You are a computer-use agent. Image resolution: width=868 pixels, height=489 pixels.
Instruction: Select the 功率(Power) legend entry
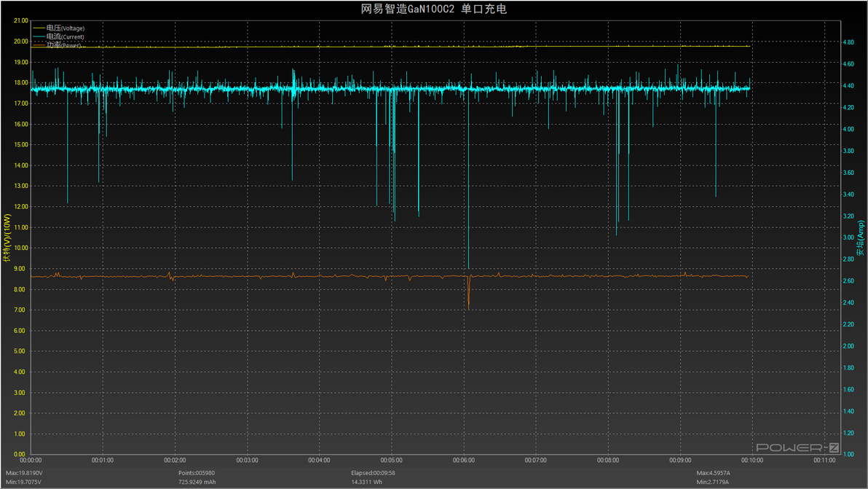[x=63, y=45]
